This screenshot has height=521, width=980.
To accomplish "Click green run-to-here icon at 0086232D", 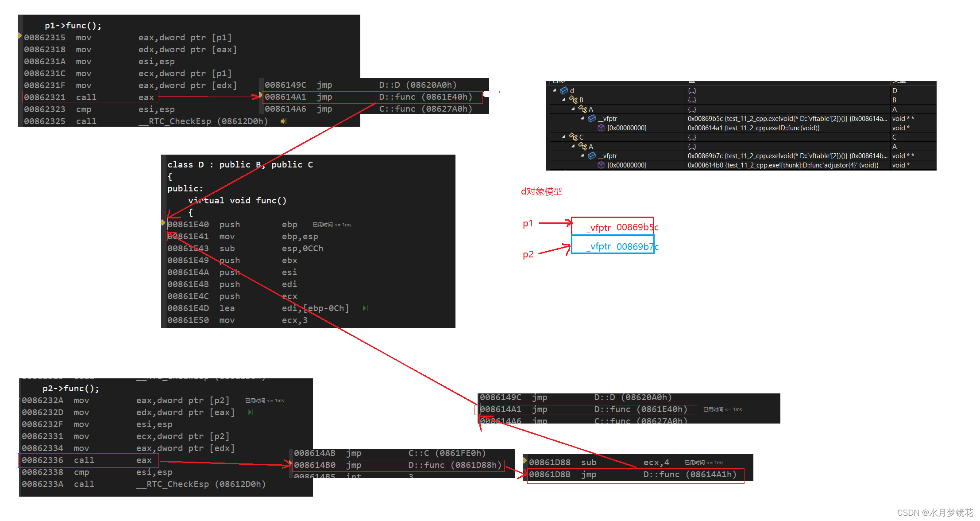I will coord(251,412).
